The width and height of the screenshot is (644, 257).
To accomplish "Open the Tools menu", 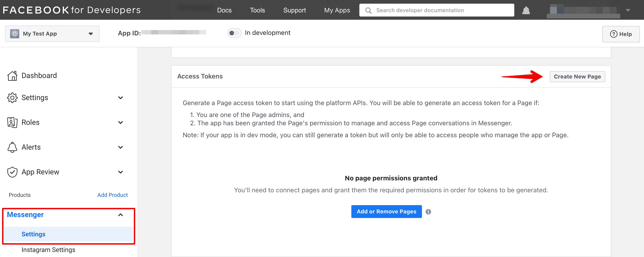I will [257, 10].
